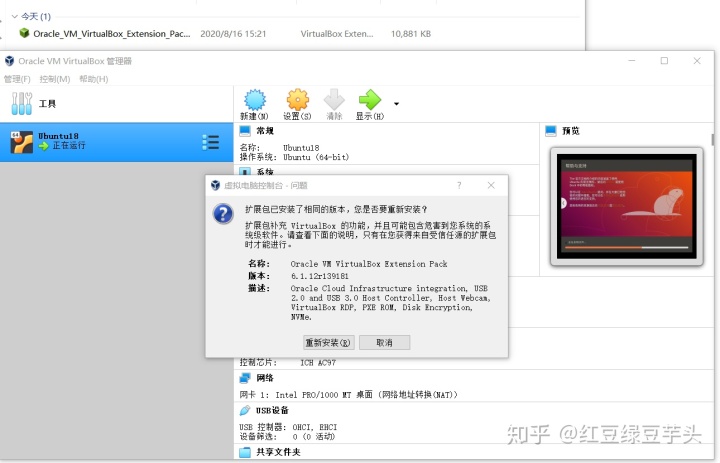
Task: Maximize the VirtualBox manager window
Action: coord(664,61)
